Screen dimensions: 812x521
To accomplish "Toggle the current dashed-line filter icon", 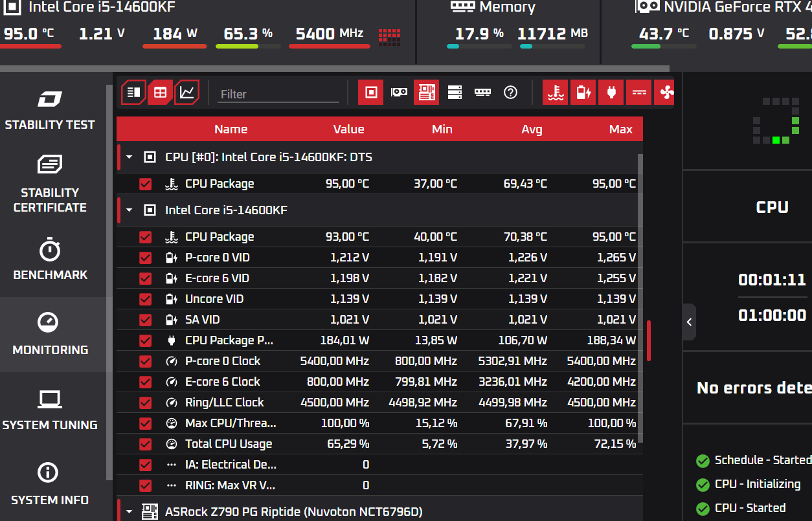I will (639, 93).
